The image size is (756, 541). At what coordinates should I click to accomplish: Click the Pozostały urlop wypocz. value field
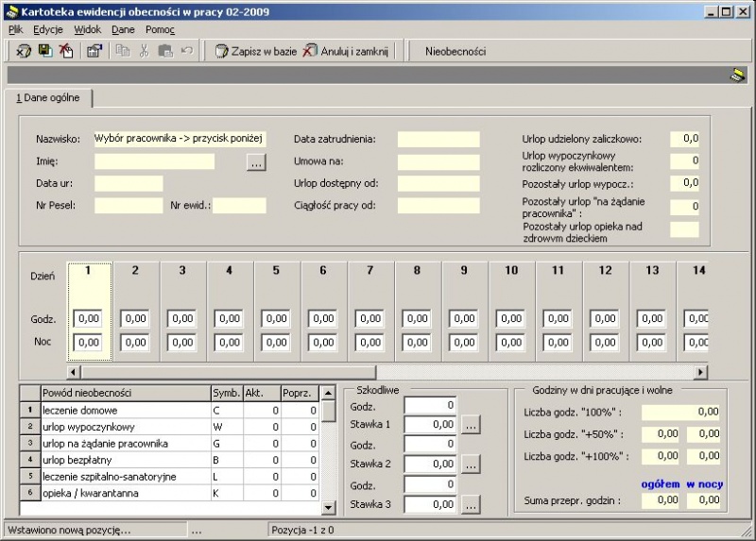[x=684, y=183]
